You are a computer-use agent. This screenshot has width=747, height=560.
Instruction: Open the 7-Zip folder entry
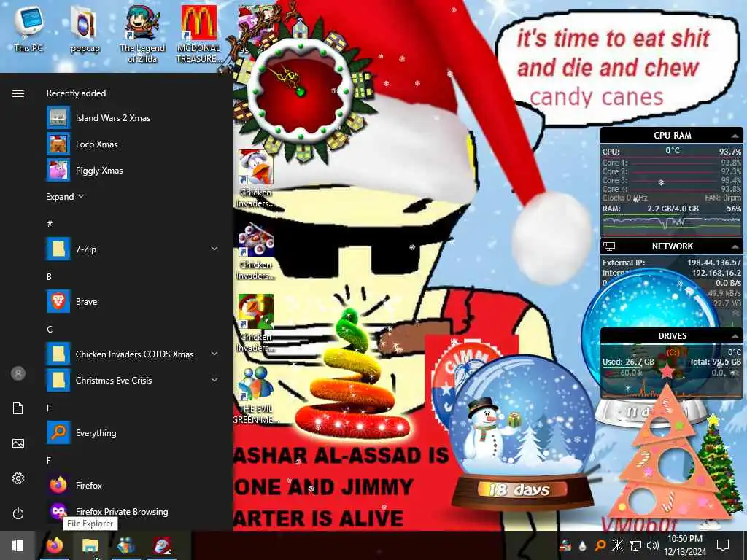coord(132,249)
